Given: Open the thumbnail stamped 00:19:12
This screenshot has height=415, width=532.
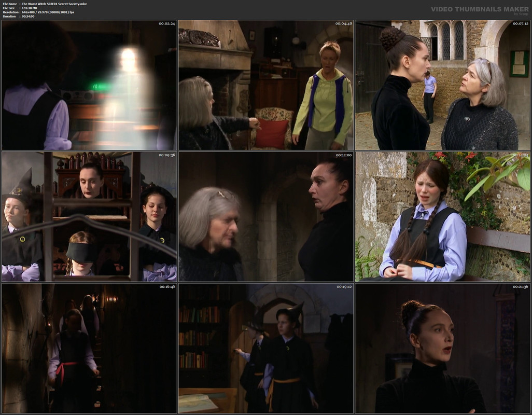Looking at the screenshot, I should [x=266, y=348].
